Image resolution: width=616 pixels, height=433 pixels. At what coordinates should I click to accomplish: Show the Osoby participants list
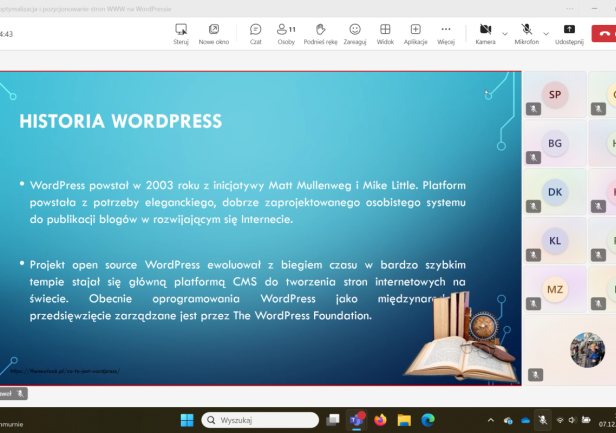tap(286, 34)
